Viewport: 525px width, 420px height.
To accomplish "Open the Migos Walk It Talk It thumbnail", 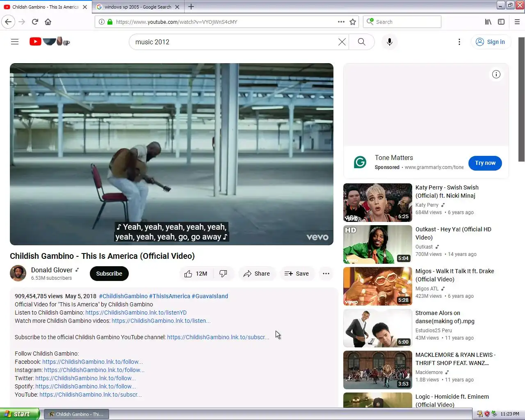I will tap(378, 286).
